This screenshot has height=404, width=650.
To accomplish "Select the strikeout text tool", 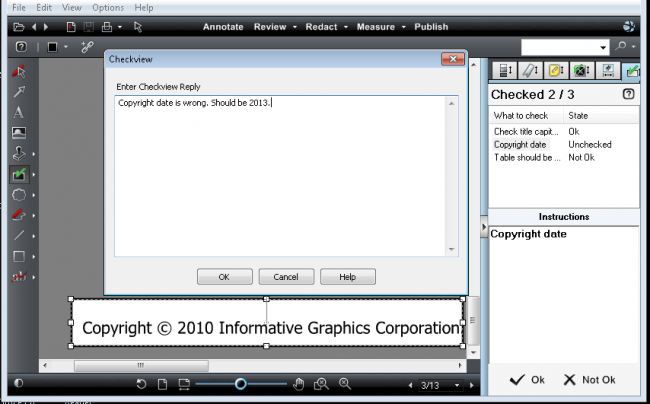I will point(19,276).
